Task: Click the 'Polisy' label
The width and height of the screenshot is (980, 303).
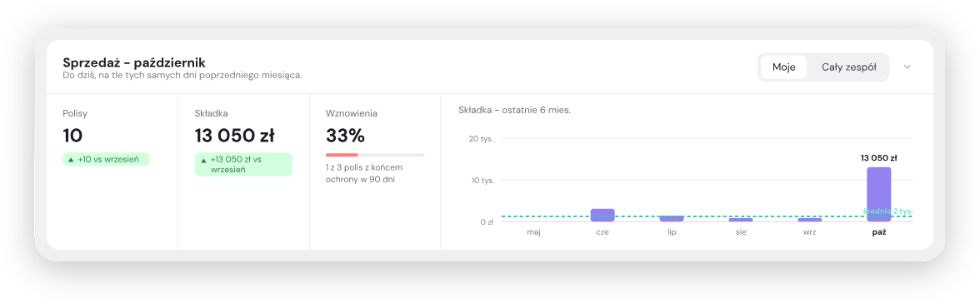Action: [74, 114]
